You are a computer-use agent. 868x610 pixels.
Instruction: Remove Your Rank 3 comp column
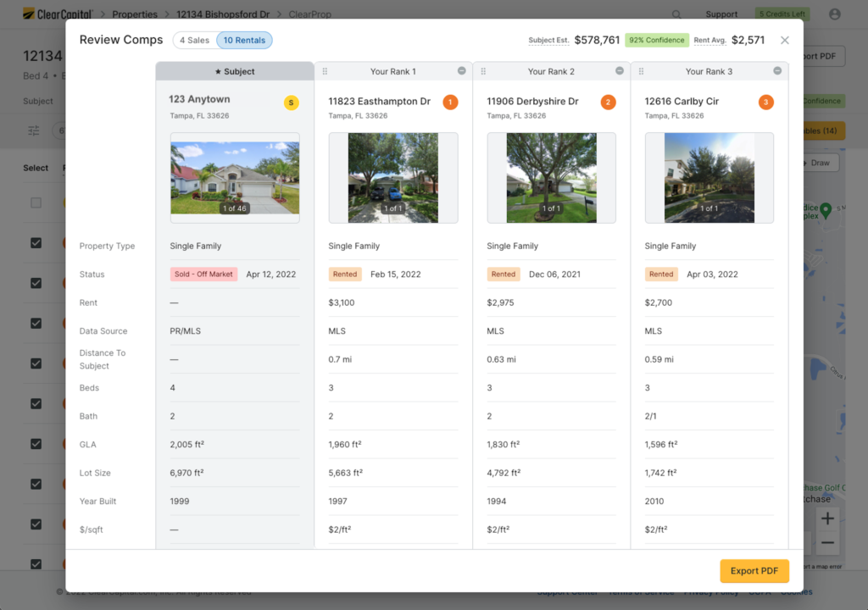(777, 71)
